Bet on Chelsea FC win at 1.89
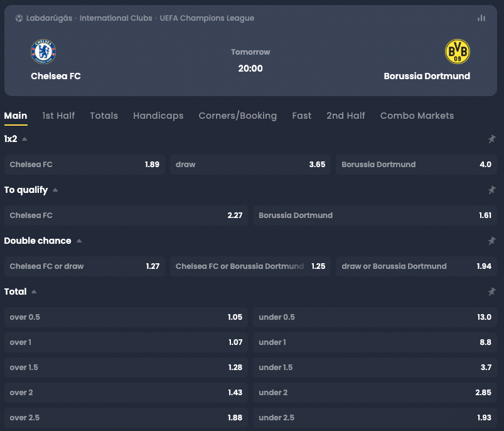This screenshot has width=504, height=431. click(85, 165)
